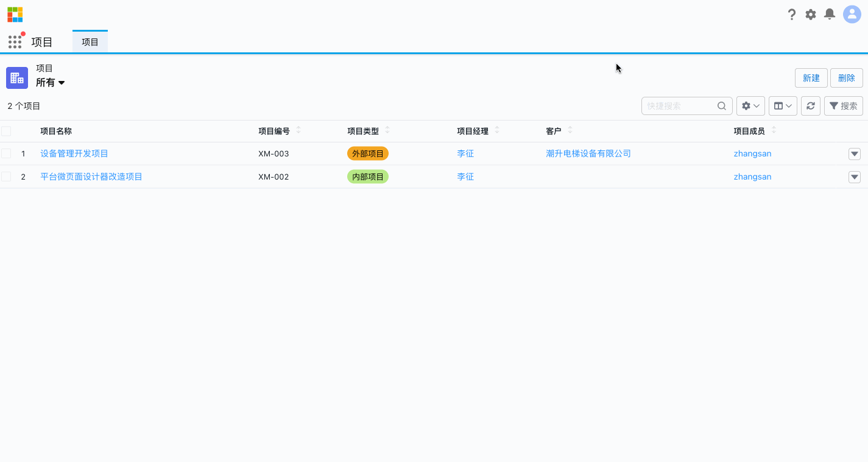868x462 pixels.
Task: Click the colorful logo in the top-left corner
Action: coord(15,13)
